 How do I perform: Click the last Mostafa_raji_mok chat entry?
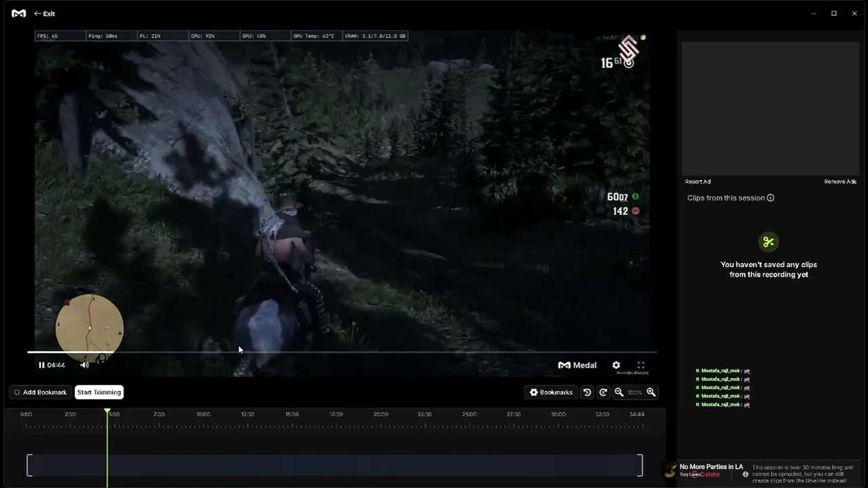point(723,405)
